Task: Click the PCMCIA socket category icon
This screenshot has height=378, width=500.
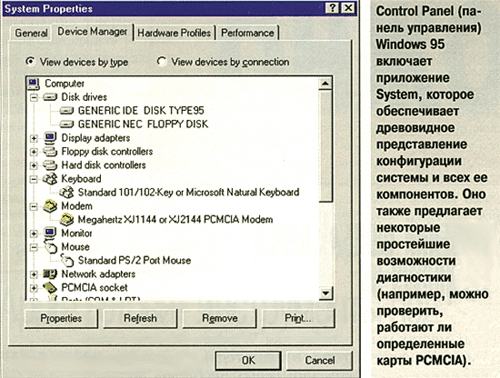Action: tap(50, 287)
